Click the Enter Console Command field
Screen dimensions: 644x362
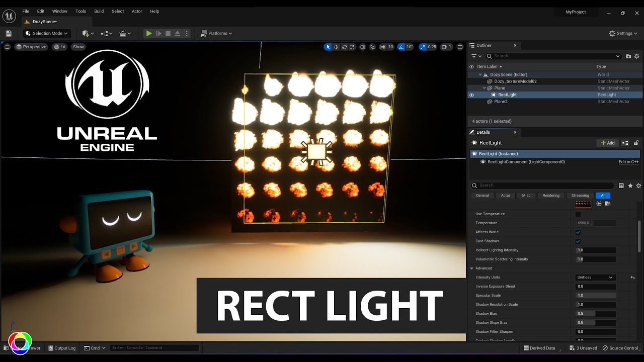click(155, 348)
